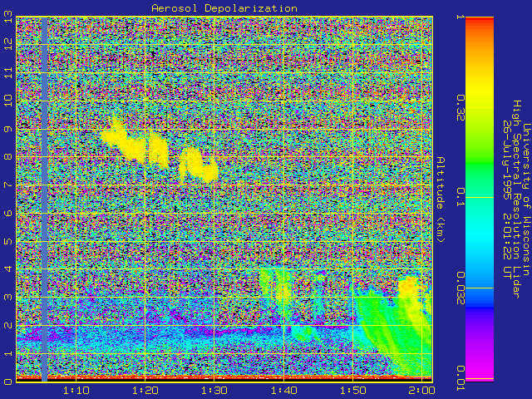Click the '1:10' time axis label
The image size is (532, 399).
[x=76, y=391]
